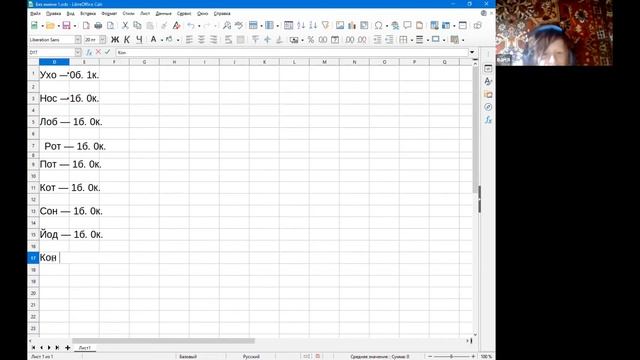Toggle align right

[x=213, y=40]
